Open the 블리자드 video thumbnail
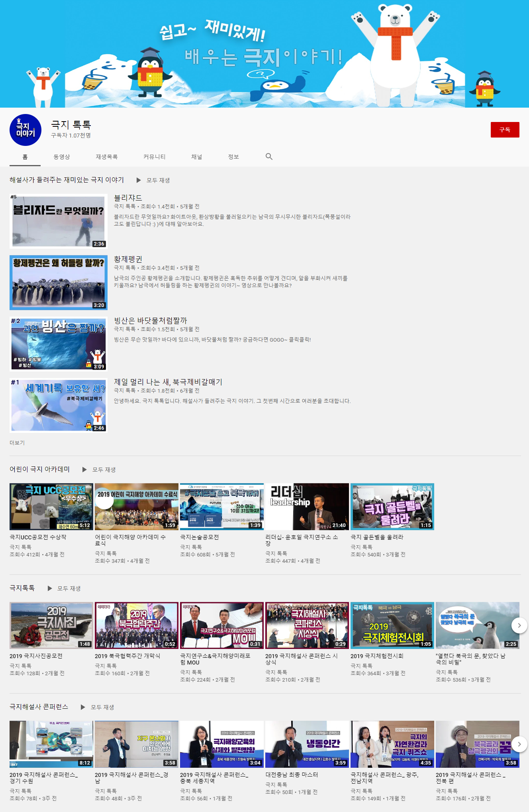 (x=59, y=221)
